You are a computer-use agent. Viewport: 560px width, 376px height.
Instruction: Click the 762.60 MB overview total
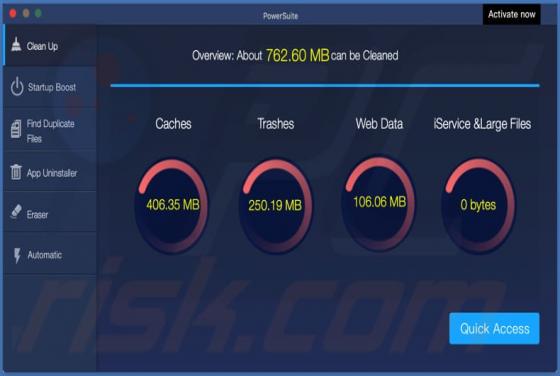click(x=298, y=55)
